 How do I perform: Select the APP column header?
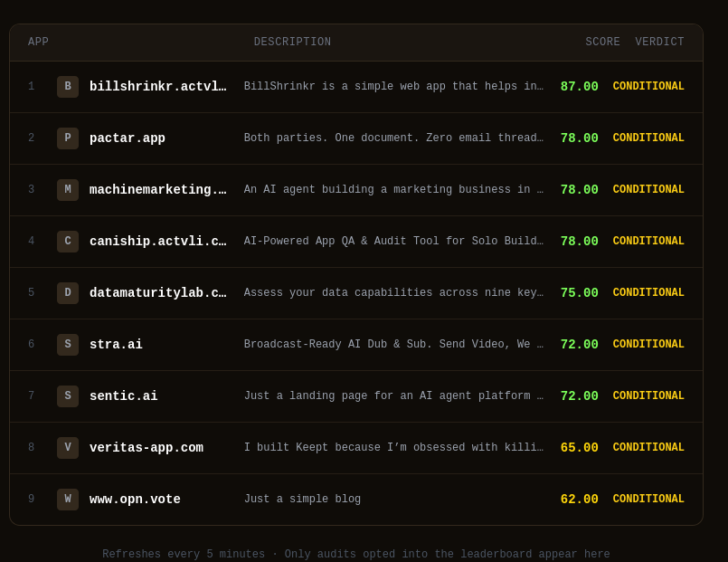[38, 42]
